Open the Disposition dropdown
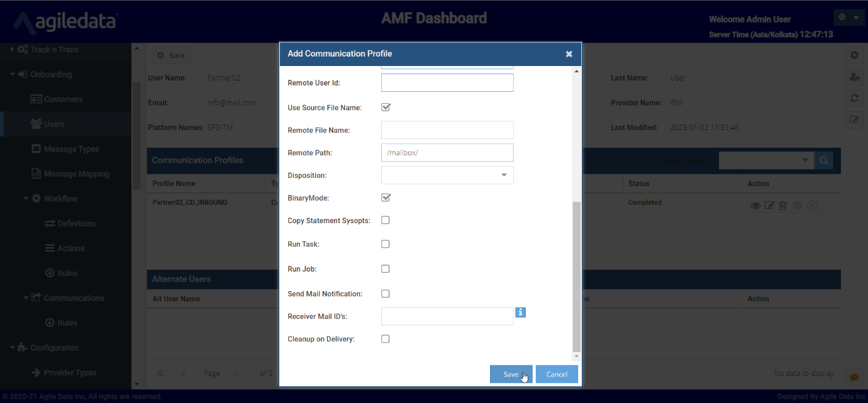Screen dimensions: 868x403 (x=447, y=175)
